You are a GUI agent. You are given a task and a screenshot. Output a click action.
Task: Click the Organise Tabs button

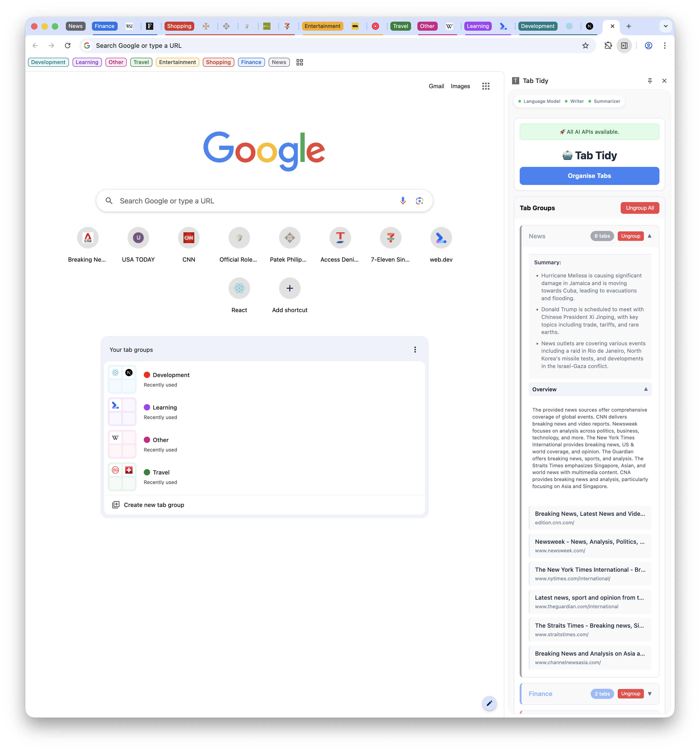coord(589,176)
